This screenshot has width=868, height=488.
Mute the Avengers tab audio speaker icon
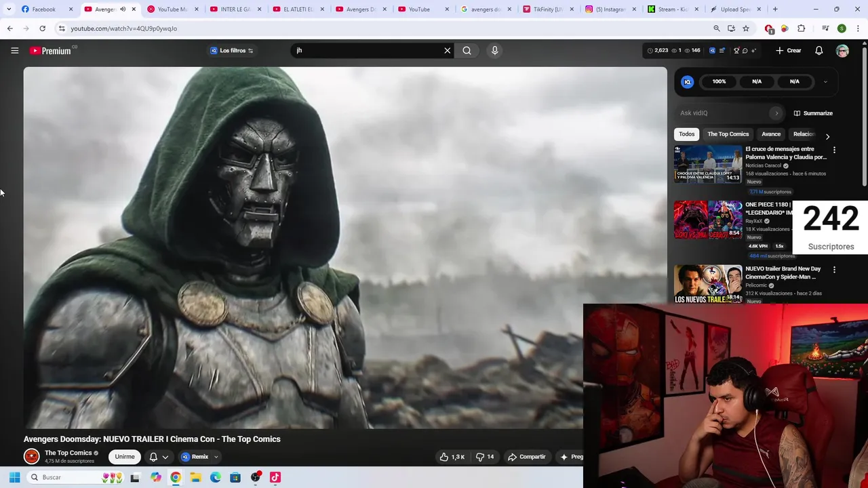click(x=123, y=9)
